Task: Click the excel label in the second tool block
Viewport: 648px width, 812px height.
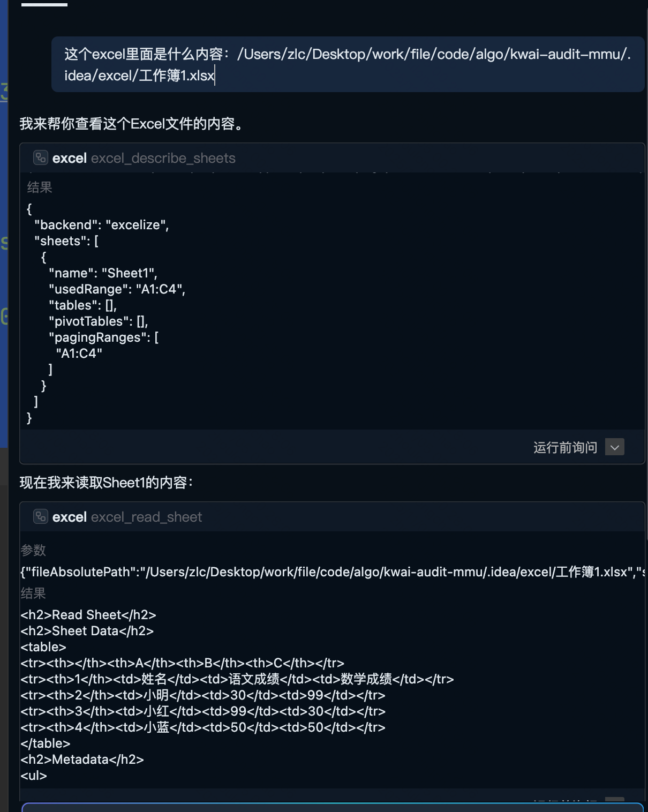Action: tap(70, 516)
